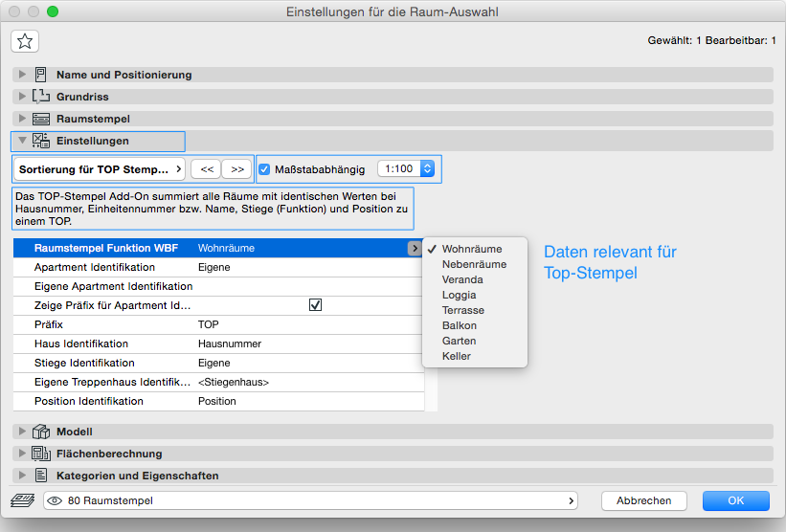Uncheck Zeige Präfix für Apartment checkbox
786x532 pixels.
pos(315,305)
